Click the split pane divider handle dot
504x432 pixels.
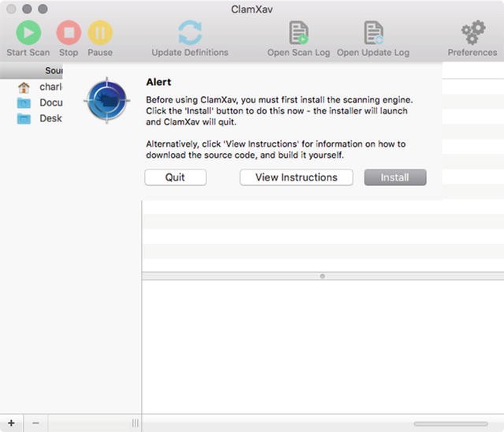(322, 276)
